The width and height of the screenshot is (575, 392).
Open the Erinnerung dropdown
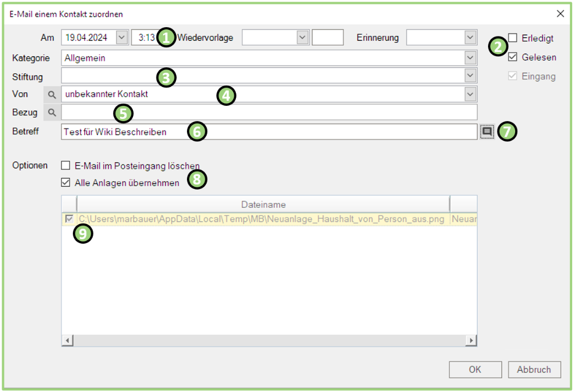tap(470, 37)
